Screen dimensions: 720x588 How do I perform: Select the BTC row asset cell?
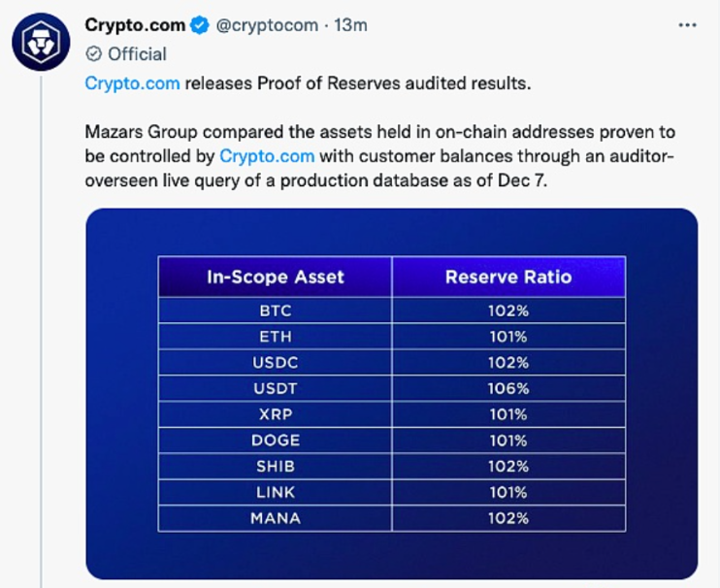click(276, 311)
